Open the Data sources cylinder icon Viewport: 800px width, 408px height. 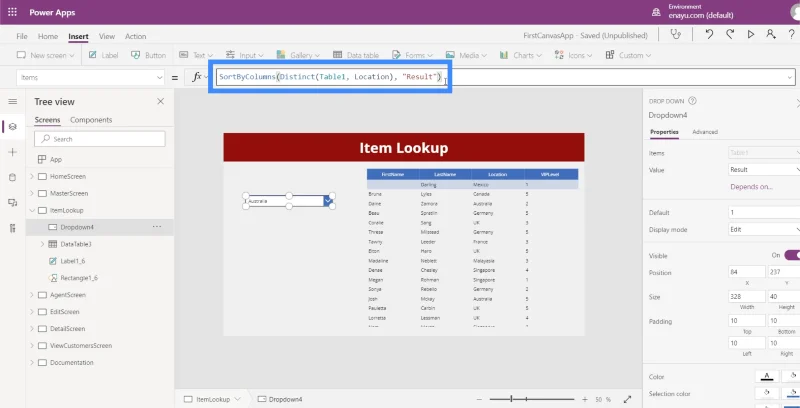pyautogui.click(x=13, y=177)
